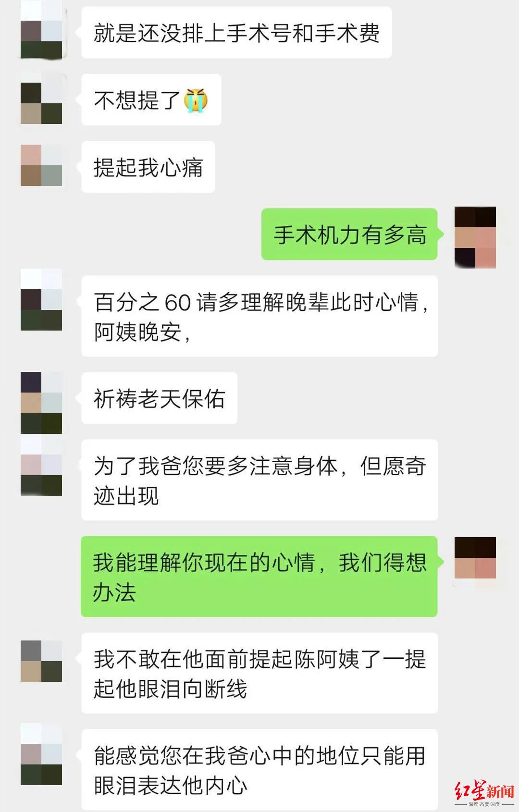The image size is (519, 812).
Task: Select the green '我能理解你现在的心情' bubble
Action: 259,577
